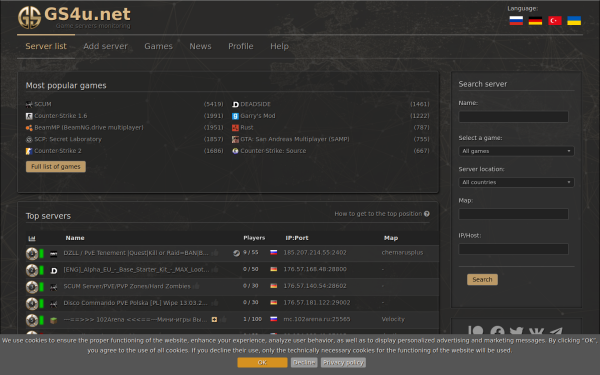The image size is (600, 375).
Task: Click the Name column header
Action: 75,238
